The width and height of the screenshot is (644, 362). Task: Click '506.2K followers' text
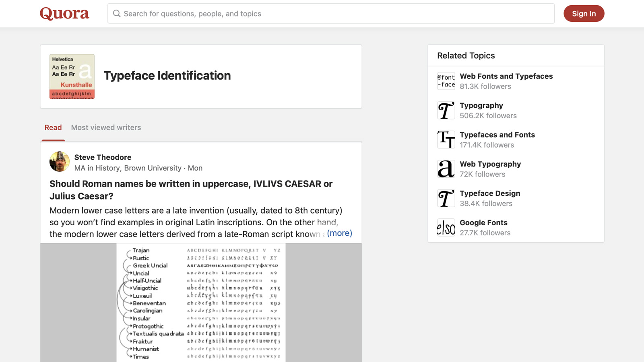pyautogui.click(x=488, y=116)
